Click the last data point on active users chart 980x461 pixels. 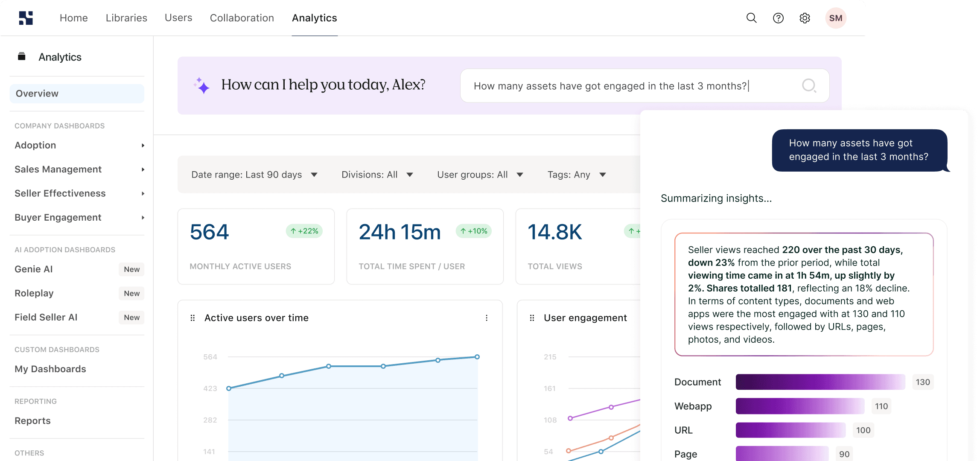click(477, 357)
